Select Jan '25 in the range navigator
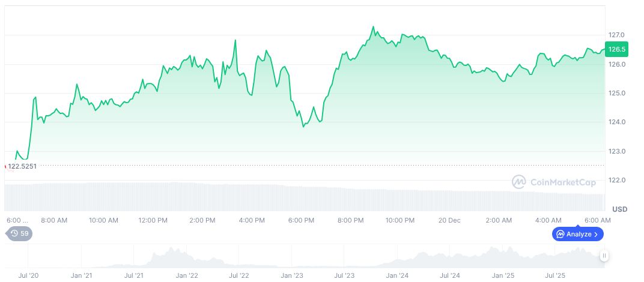644x282 pixels. click(503, 275)
